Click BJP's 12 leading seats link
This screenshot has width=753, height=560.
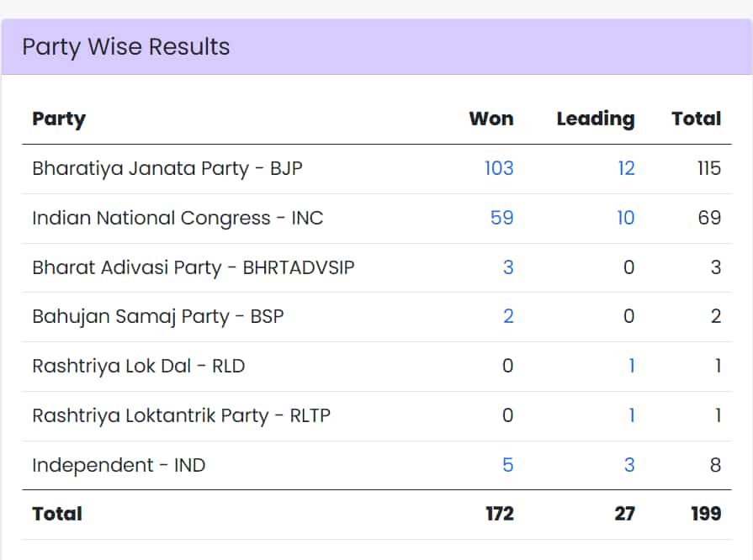pos(625,168)
